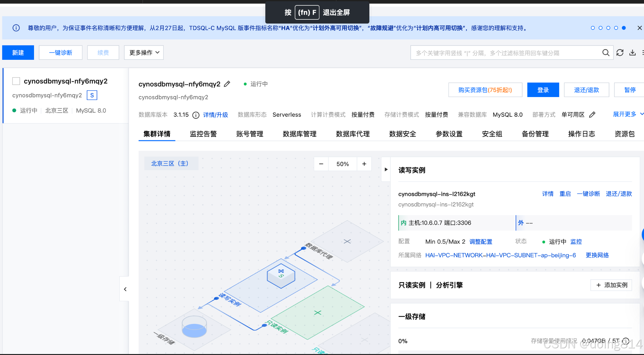The image size is (644, 355).
Task: Click the 新建 button
Action: (x=18, y=52)
